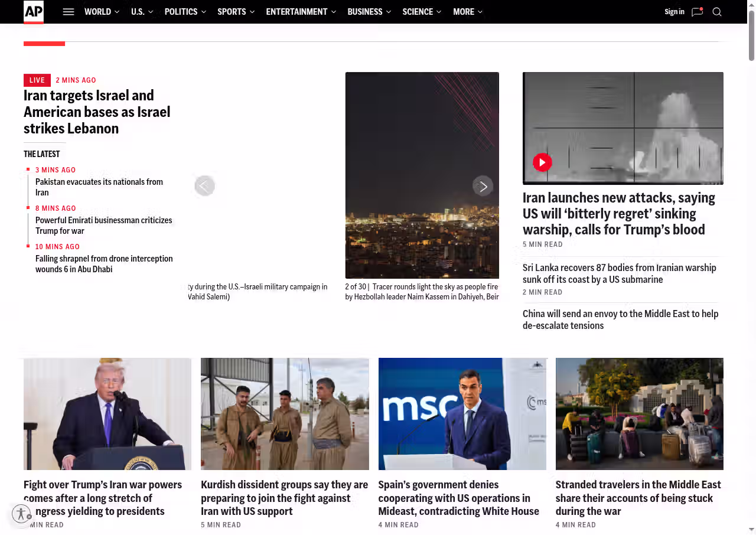Click the Sign in link

click(x=674, y=12)
